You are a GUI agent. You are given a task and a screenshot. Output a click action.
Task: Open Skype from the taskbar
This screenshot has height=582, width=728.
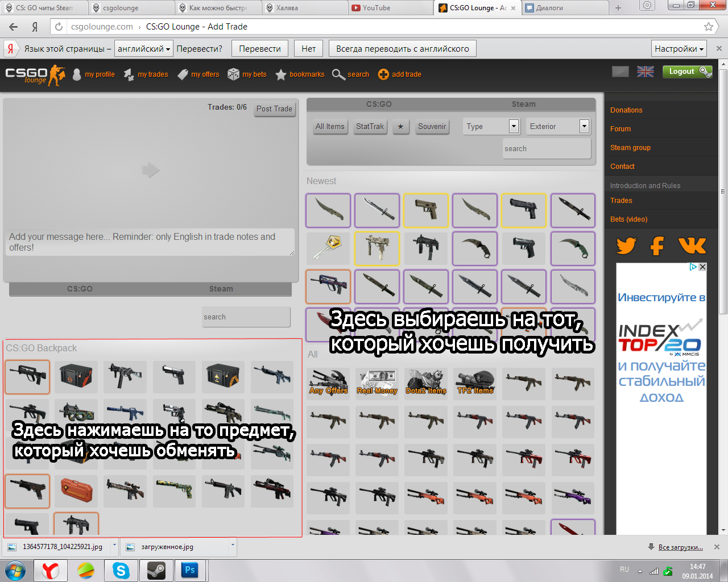pyautogui.click(x=121, y=570)
